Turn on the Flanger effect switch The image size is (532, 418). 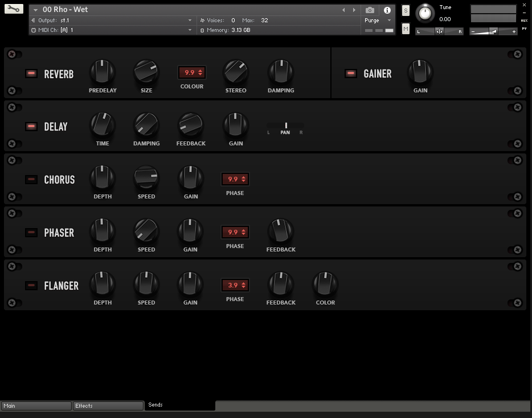point(31,286)
